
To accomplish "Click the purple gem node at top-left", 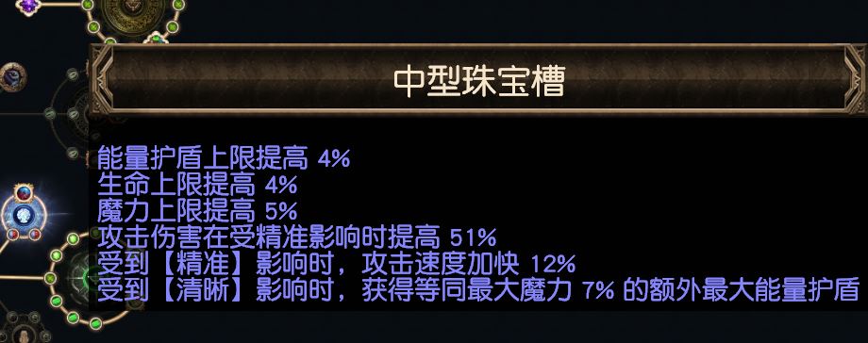I will pyautogui.click(x=27, y=6).
